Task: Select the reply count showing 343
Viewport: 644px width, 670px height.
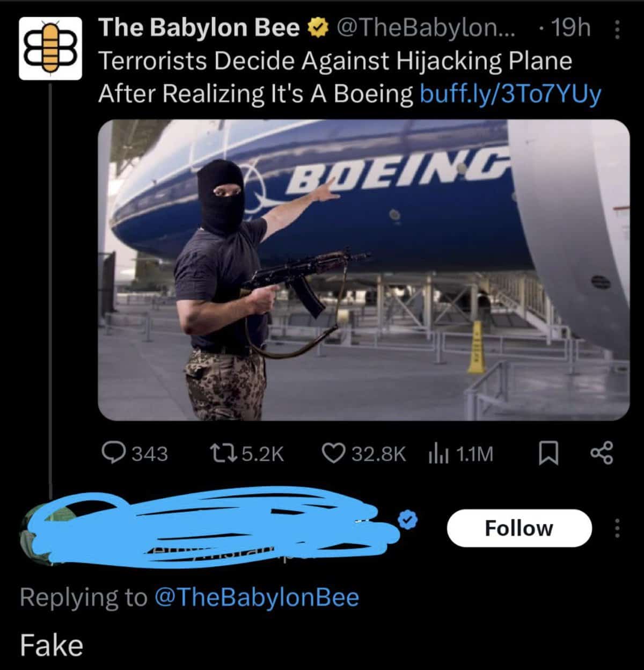Action: tap(147, 454)
